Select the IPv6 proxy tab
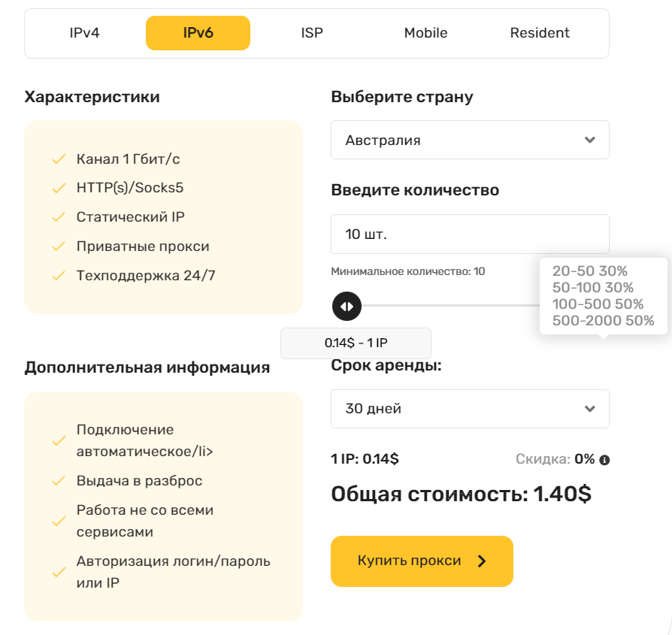 point(198,33)
